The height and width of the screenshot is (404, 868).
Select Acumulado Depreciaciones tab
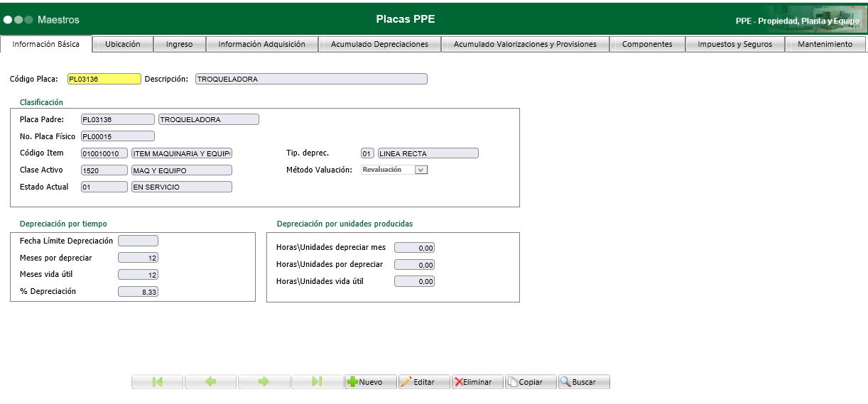point(379,44)
